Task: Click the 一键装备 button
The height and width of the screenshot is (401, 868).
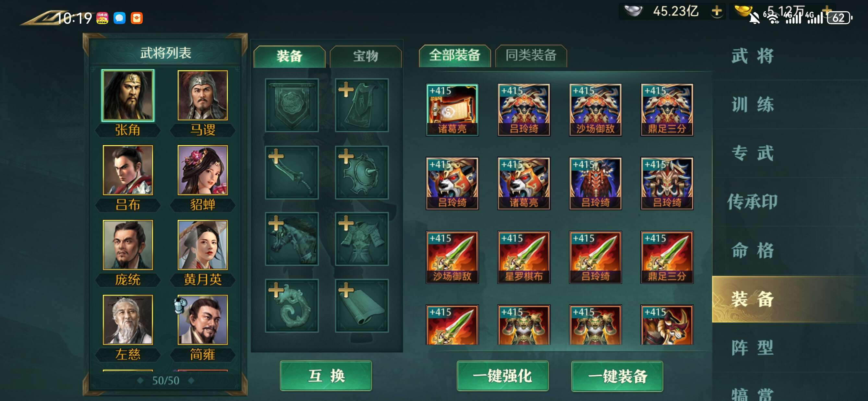Action: pos(617,376)
